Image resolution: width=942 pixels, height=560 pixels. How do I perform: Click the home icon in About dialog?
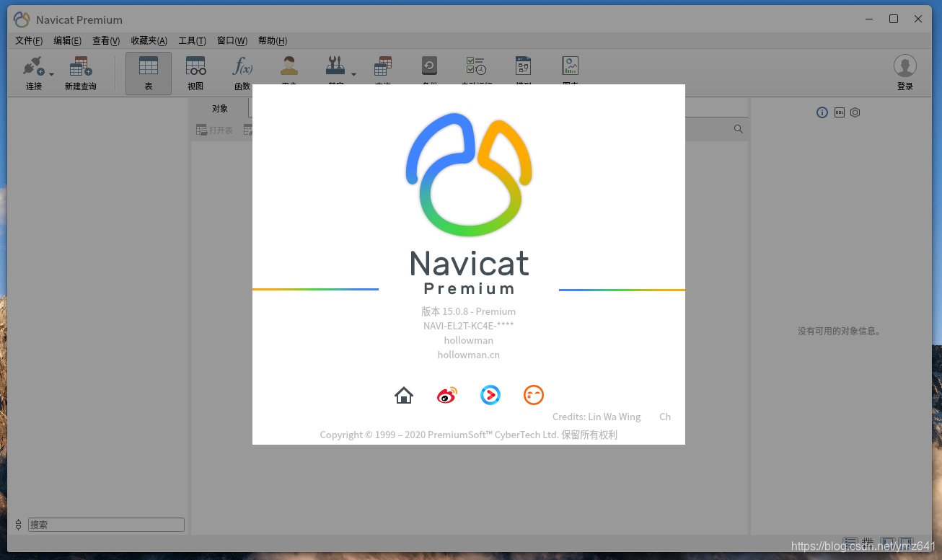pyautogui.click(x=404, y=395)
